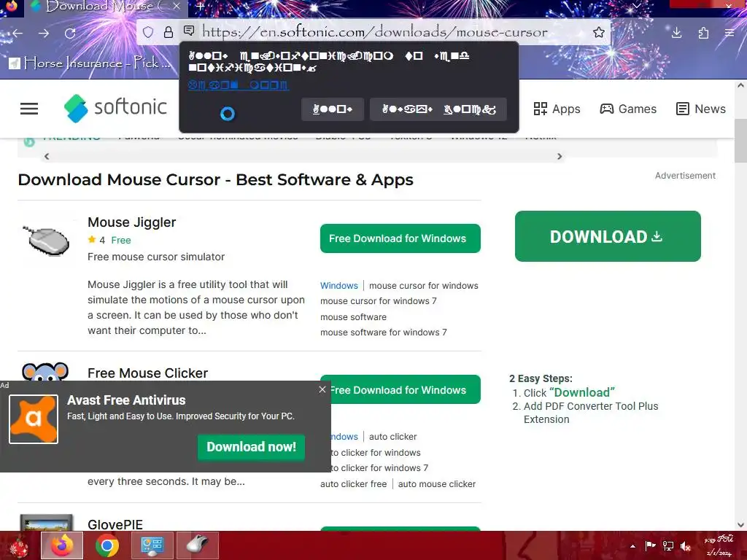Select the Download Mouse Cursor browser tab
This screenshot has height=560, width=747.
(106, 7)
